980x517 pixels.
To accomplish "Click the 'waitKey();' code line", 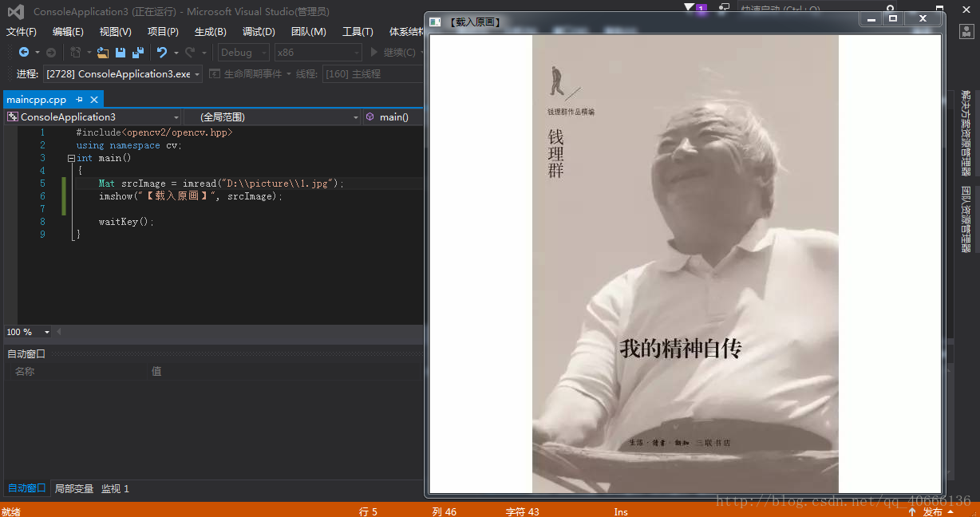I will tap(126, 222).
